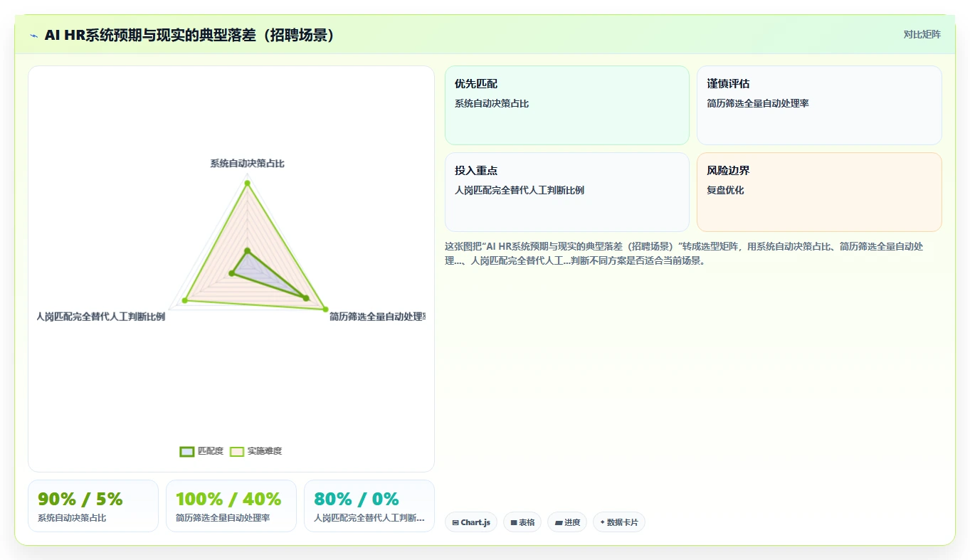Click the radar axis label 人岗匹配完全替代人工判断比例

(101, 317)
